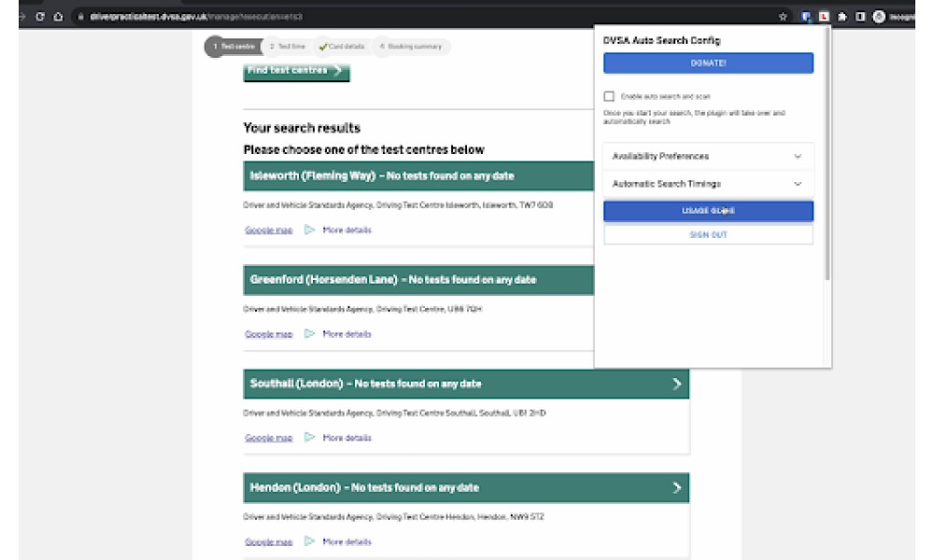Open the puzzle-piece extensions menu
The width and height of the screenshot is (934, 560).
(842, 17)
